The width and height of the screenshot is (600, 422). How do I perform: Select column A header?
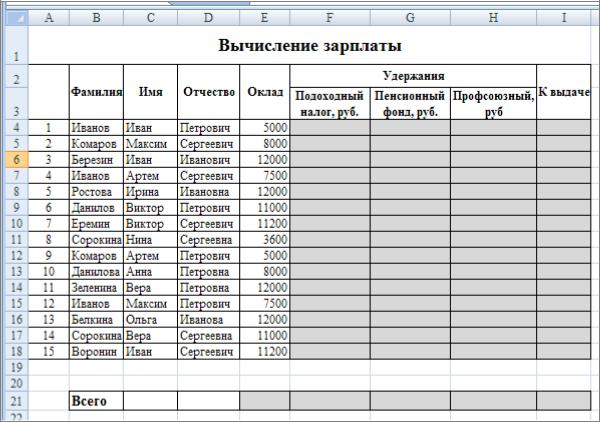coord(49,18)
